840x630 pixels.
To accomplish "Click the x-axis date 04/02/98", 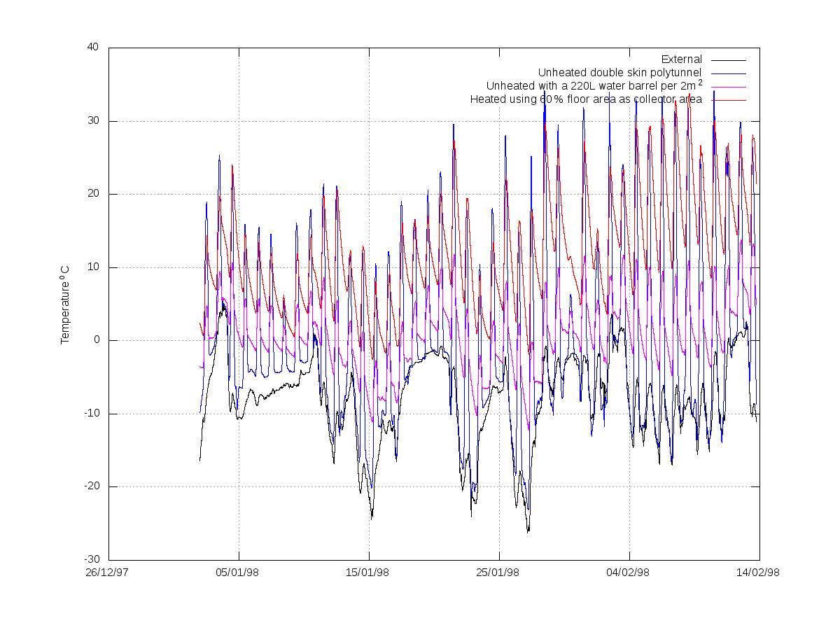I will coord(629,572).
